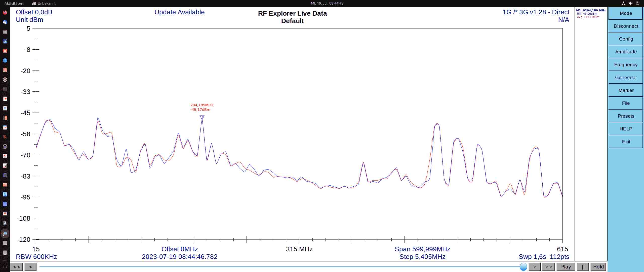
Task: Open the Presets menu
Action: coord(626,116)
